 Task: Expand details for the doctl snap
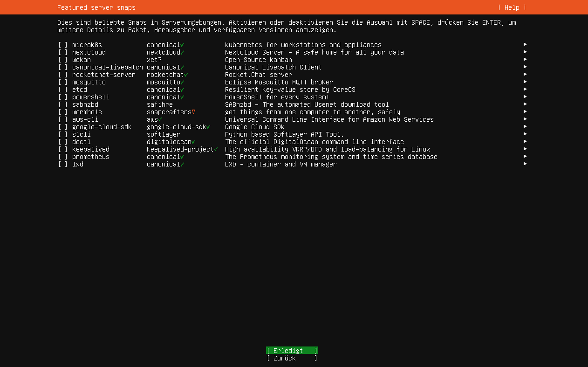tap(525, 142)
